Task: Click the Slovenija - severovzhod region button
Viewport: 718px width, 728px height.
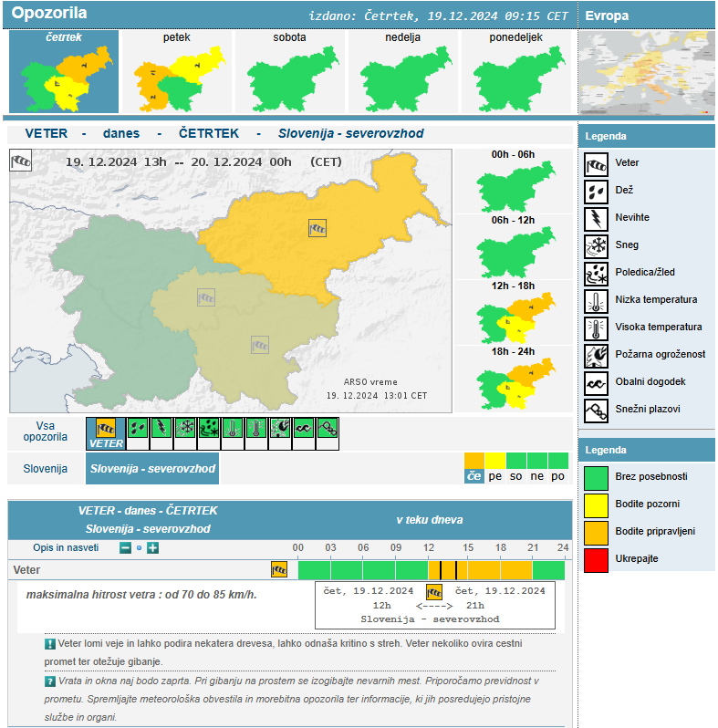Action: 152,469
